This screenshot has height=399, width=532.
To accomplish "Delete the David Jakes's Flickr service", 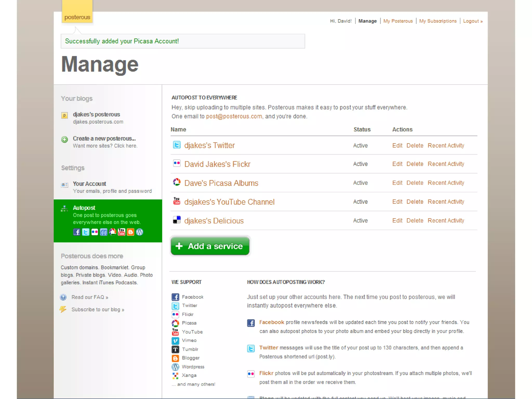I will 415,164.
